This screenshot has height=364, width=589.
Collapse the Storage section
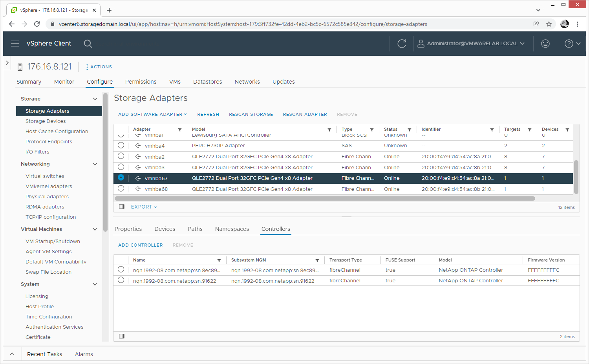click(x=95, y=99)
